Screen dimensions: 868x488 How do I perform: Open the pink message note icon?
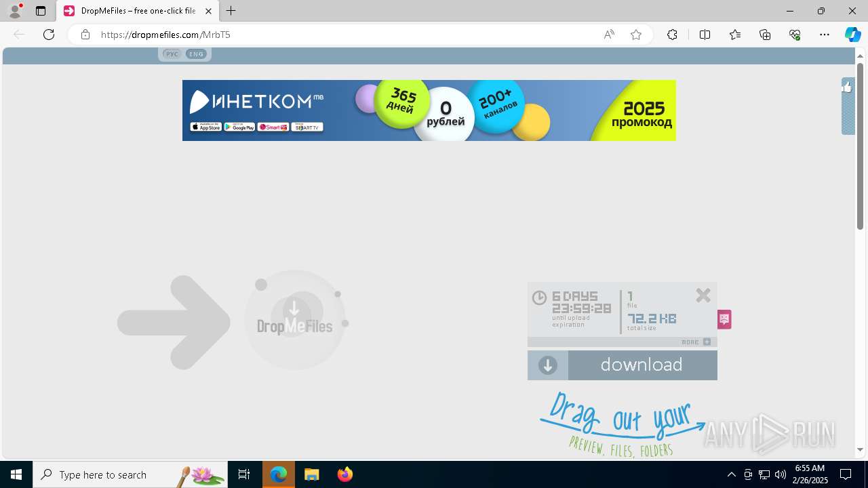click(724, 319)
